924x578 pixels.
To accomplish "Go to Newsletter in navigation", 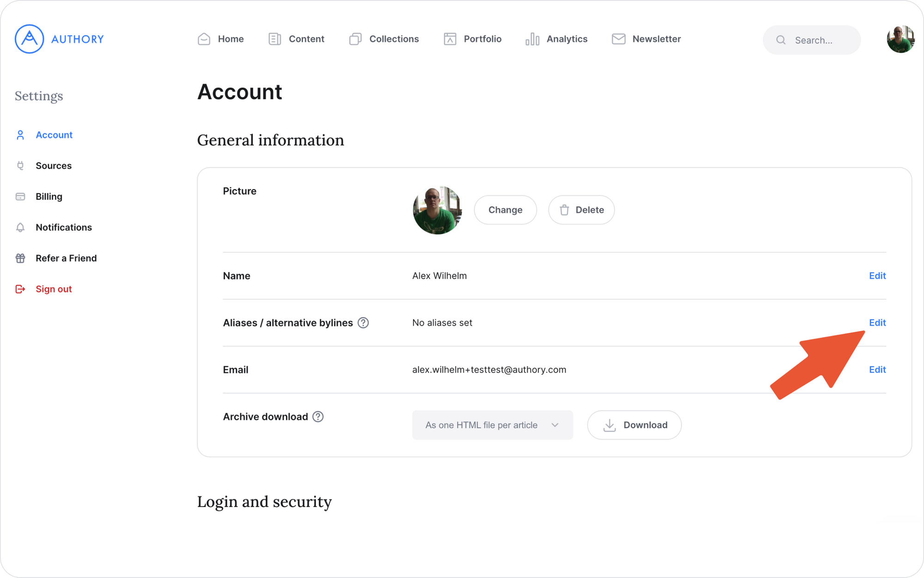I will coord(646,39).
